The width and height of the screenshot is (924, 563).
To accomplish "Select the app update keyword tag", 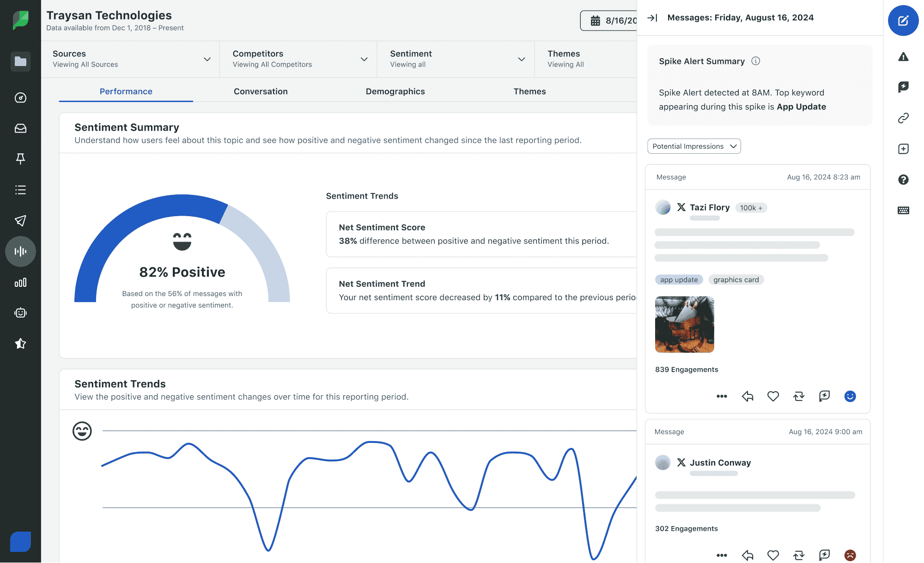I will click(x=679, y=279).
